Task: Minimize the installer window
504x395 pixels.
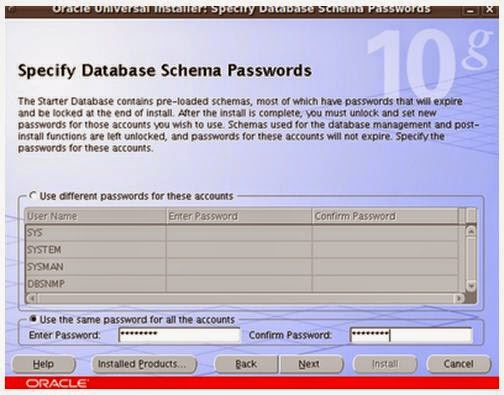Action: (470, 11)
